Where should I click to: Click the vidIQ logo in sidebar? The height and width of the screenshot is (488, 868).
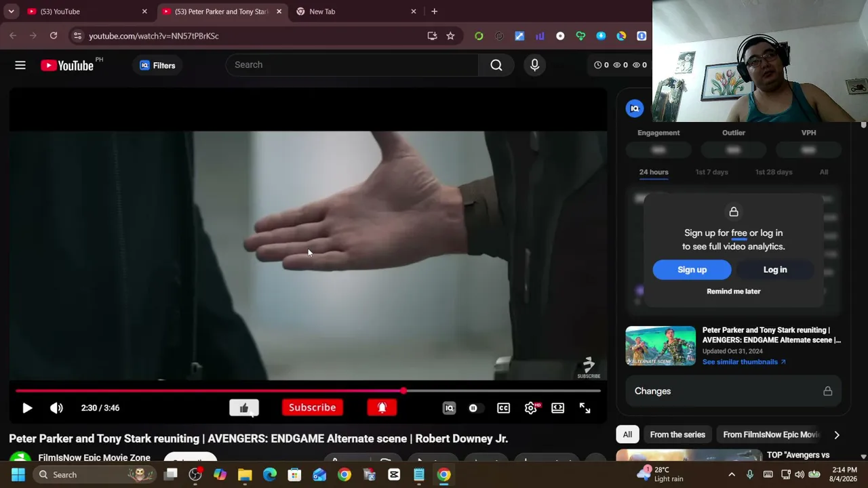pos(635,108)
